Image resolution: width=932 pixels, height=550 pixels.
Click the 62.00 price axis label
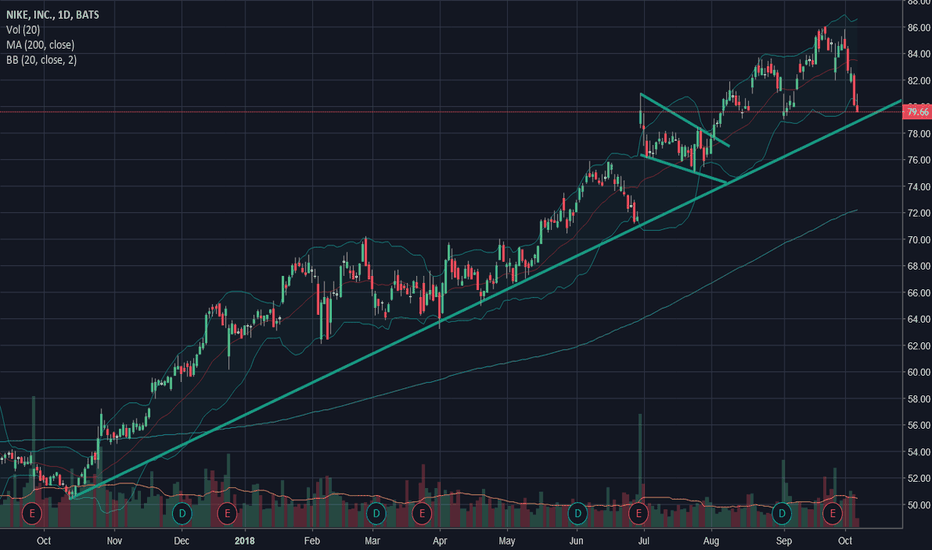pyautogui.click(x=918, y=345)
